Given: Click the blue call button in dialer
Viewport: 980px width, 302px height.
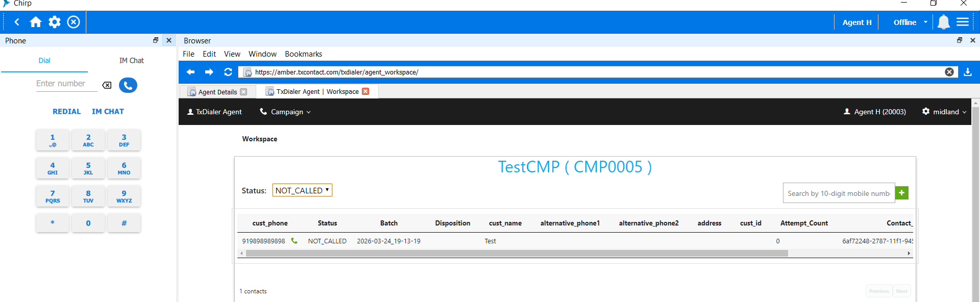Looking at the screenshot, I should [x=128, y=85].
